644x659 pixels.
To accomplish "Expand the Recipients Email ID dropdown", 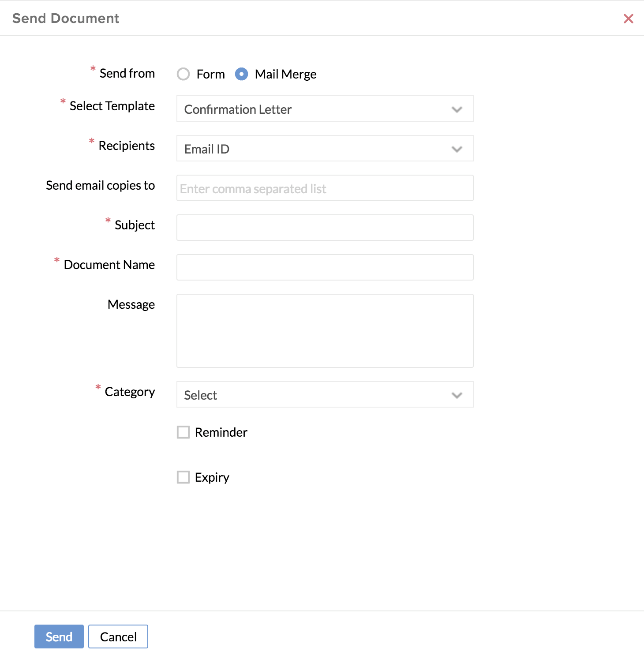I will pyautogui.click(x=325, y=149).
